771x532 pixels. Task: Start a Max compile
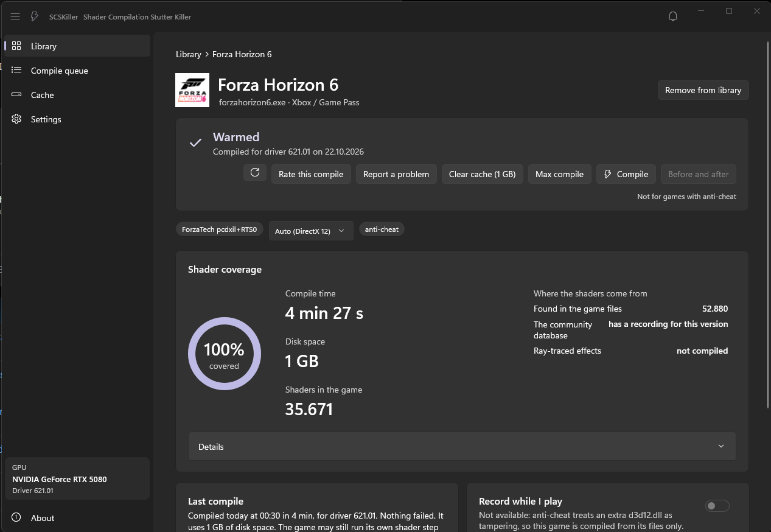pyautogui.click(x=560, y=174)
